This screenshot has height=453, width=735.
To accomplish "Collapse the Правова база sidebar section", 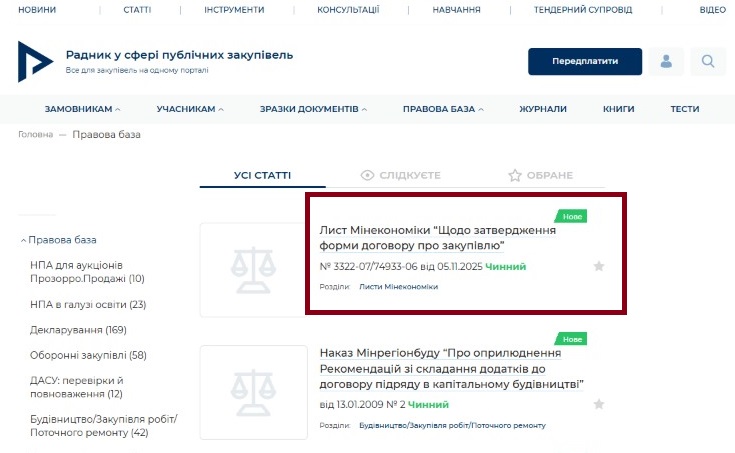I will [59, 240].
